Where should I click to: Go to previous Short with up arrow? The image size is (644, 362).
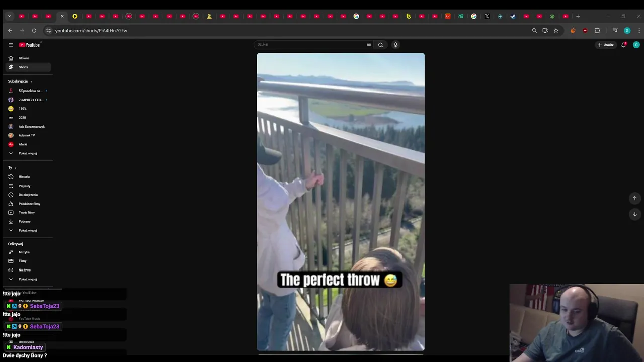[635, 198]
